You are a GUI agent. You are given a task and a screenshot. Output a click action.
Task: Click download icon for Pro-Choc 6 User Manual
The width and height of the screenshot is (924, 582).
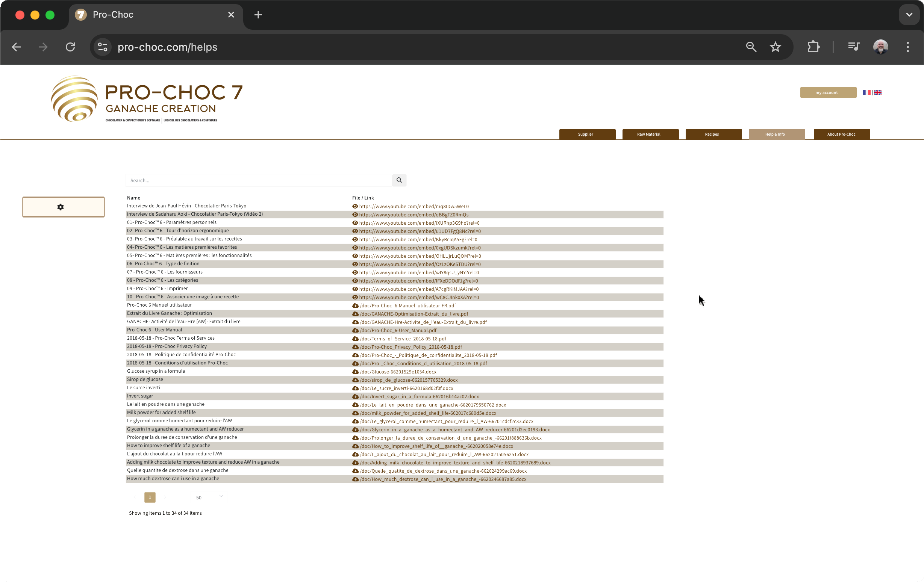[x=355, y=330]
